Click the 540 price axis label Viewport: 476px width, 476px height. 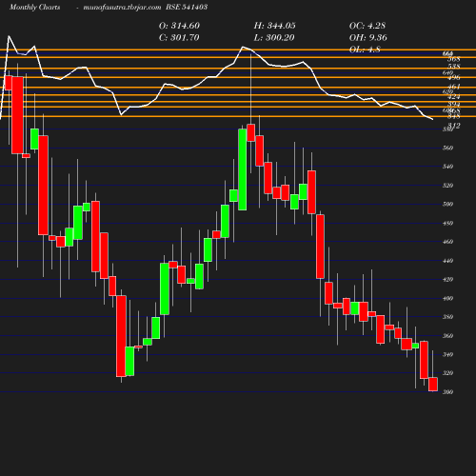pos(447,167)
